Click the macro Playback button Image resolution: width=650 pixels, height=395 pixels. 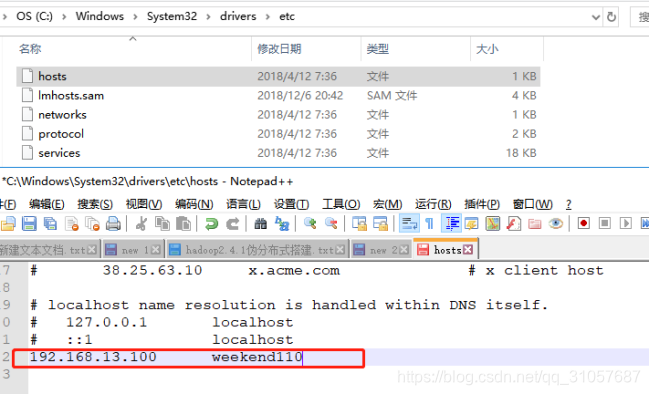pos(626,224)
